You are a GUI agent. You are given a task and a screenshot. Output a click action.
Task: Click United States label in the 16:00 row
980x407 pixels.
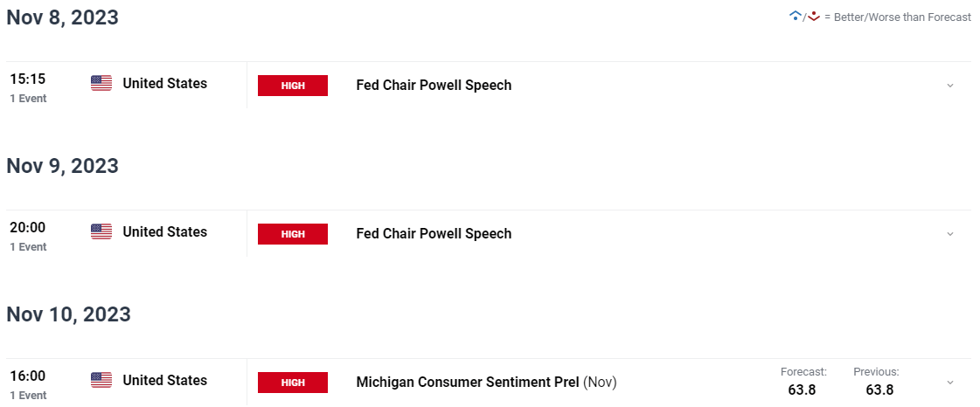(x=164, y=380)
